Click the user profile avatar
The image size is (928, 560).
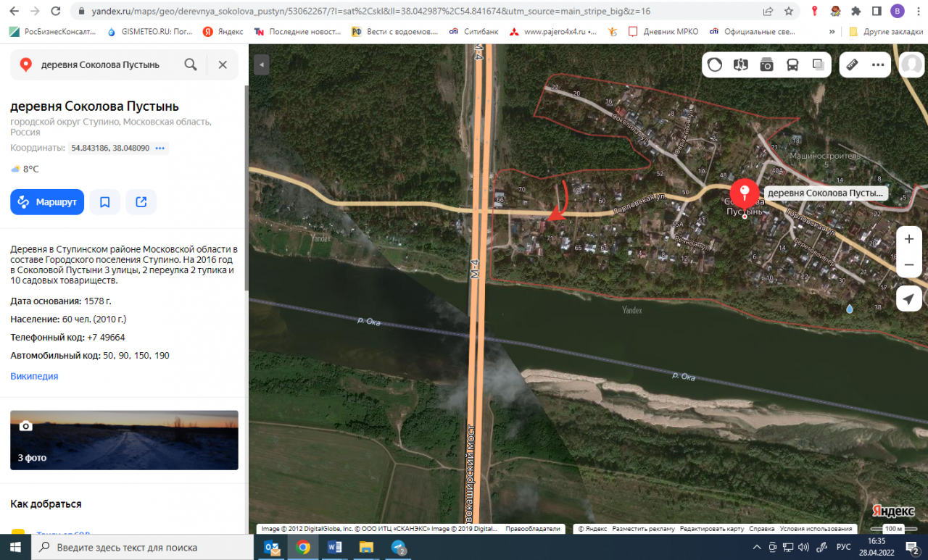[911, 64]
